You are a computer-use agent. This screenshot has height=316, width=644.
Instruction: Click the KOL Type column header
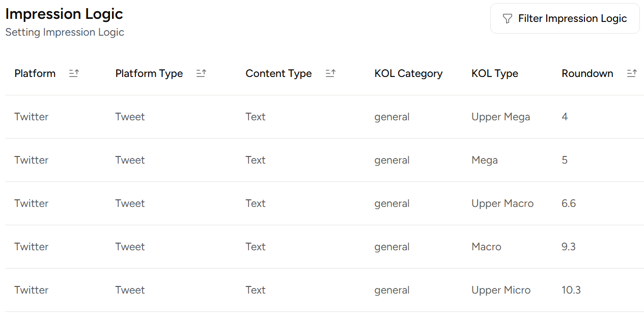(494, 73)
